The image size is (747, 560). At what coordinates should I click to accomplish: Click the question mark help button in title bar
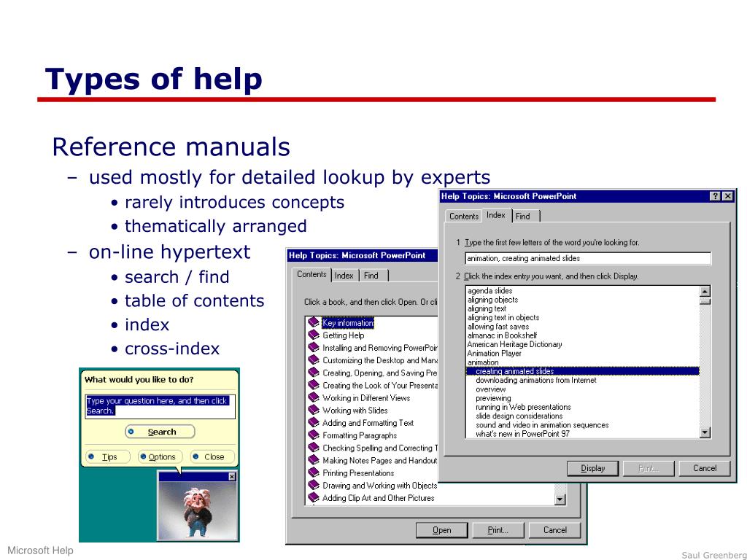pos(716,196)
